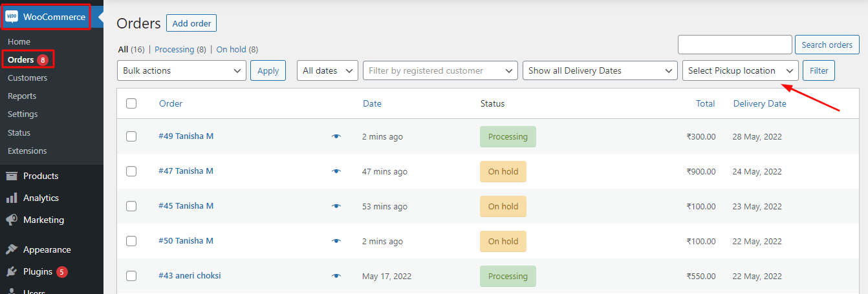868x294 pixels.
Task: Open the Bulk actions dropdown
Action: [x=182, y=70]
